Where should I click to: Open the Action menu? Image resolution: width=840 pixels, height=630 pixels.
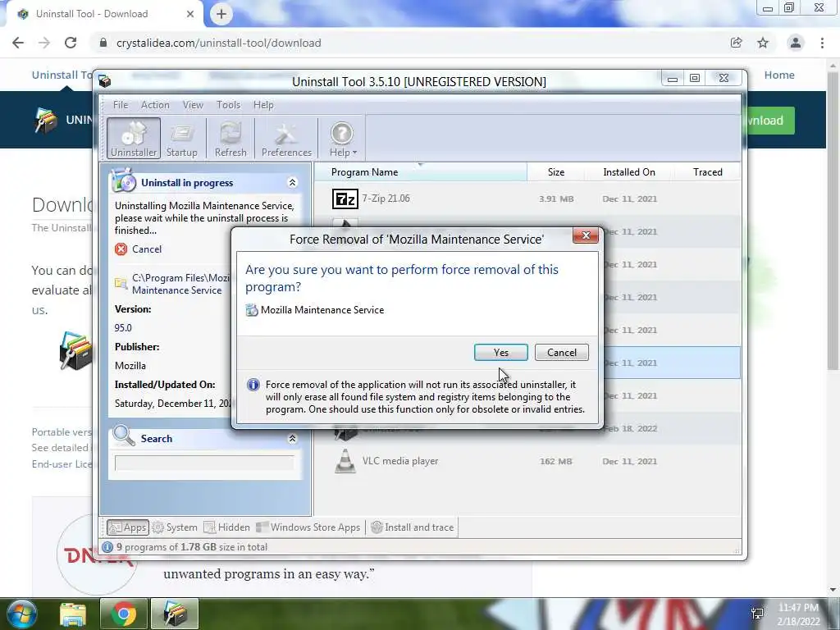pos(155,105)
